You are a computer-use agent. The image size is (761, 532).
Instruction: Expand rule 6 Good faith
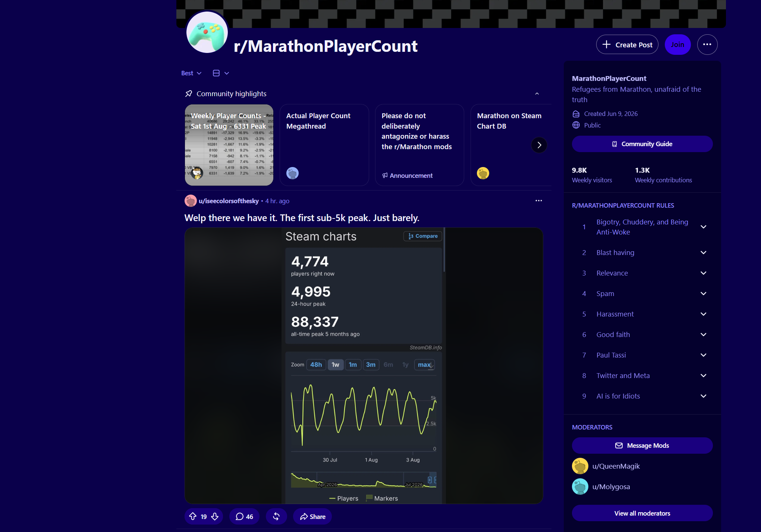[703, 334]
